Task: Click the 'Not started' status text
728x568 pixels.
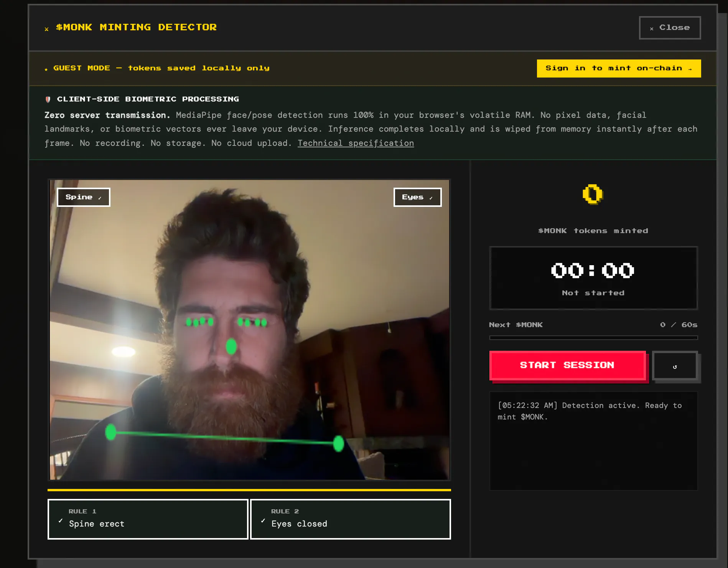Action: [x=593, y=293]
